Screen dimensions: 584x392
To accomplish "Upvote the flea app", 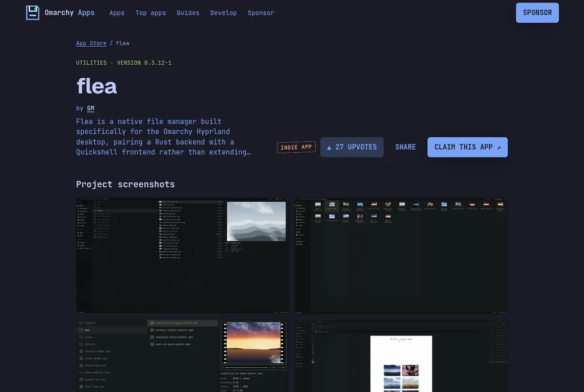I will click(x=352, y=147).
